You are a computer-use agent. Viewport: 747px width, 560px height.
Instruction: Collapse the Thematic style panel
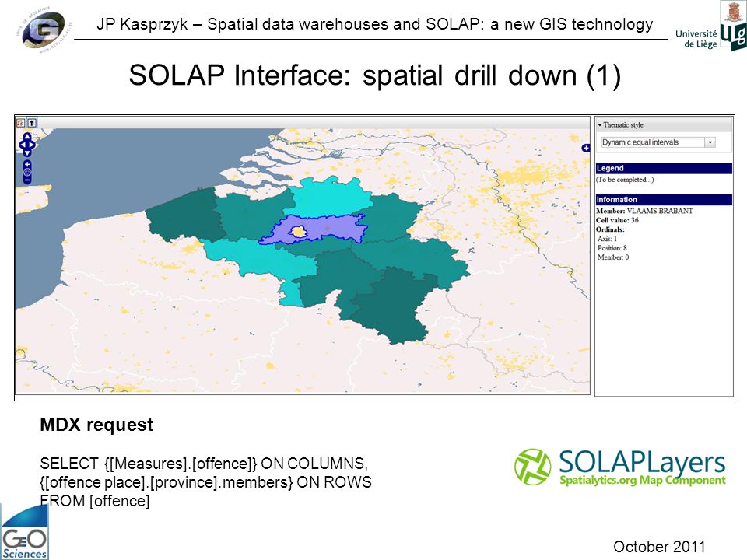click(x=600, y=124)
